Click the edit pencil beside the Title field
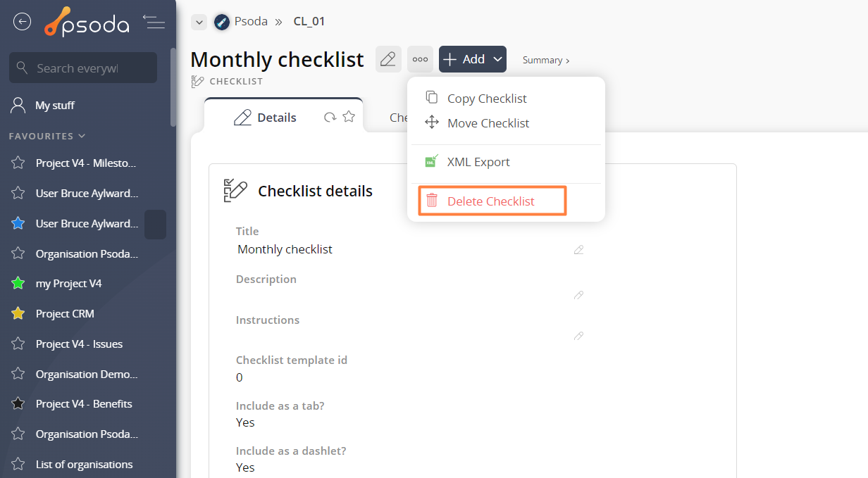The width and height of the screenshot is (868, 478). [578, 249]
